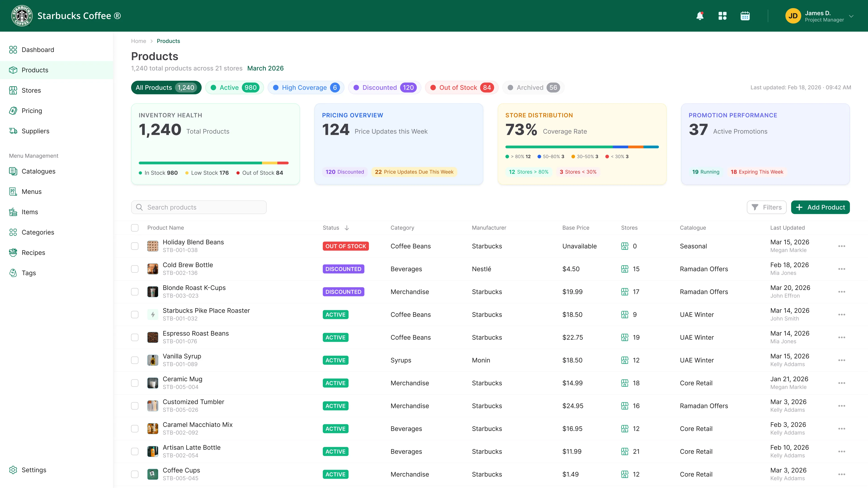868x488 pixels.
Task: Sort by Status column arrow
Action: pos(347,228)
